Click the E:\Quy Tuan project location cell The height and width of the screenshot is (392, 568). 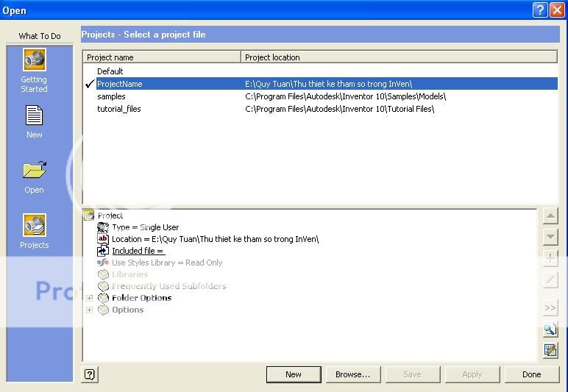pyautogui.click(x=329, y=84)
